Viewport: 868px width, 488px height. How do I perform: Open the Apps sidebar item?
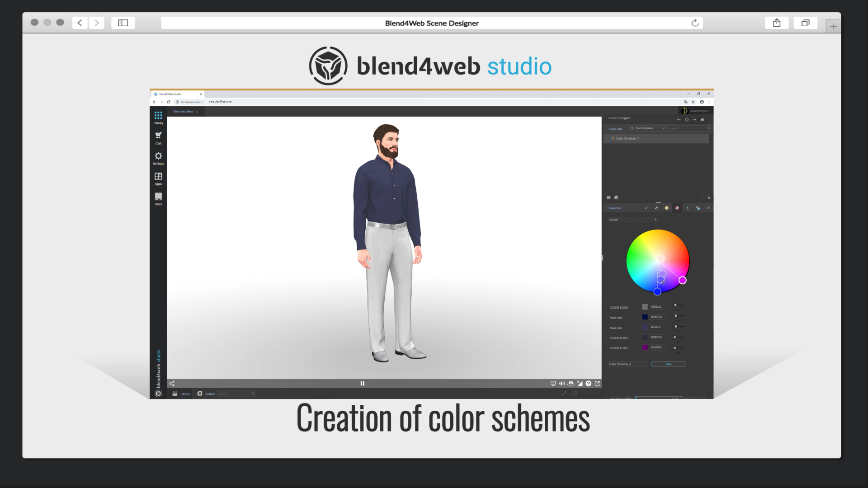[x=158, y=178]
